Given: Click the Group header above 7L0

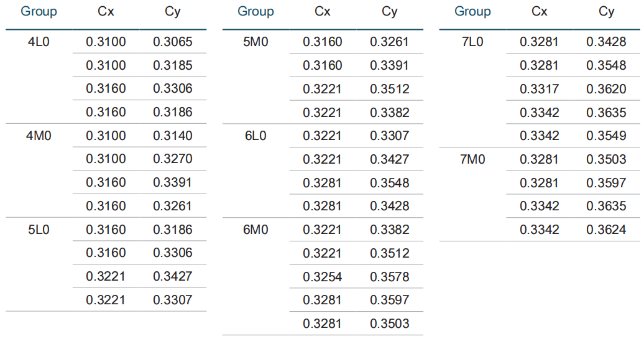Looking at the screenshot, I should 472,11.
